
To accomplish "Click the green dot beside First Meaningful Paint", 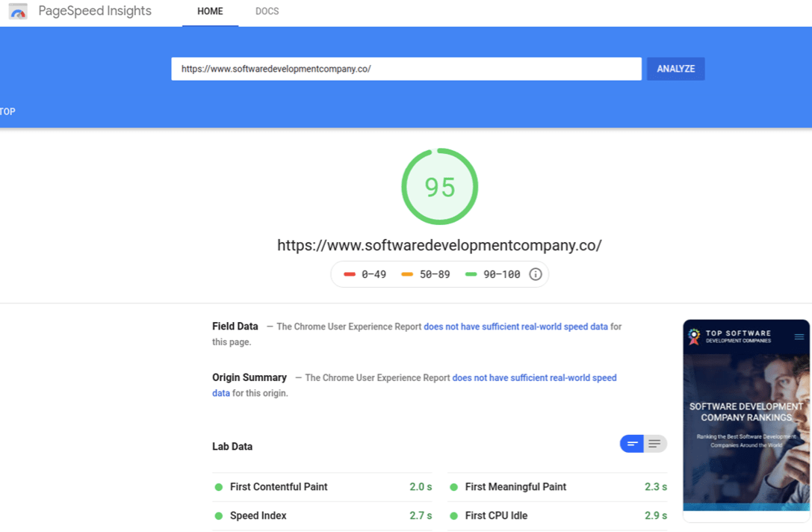I will point(453,487).
